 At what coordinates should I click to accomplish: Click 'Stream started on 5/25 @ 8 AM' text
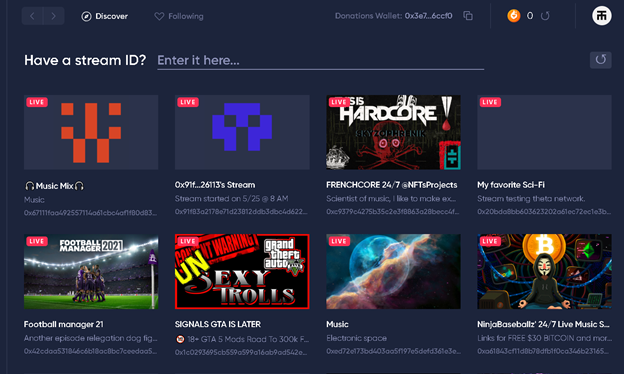tap(232, 199)
